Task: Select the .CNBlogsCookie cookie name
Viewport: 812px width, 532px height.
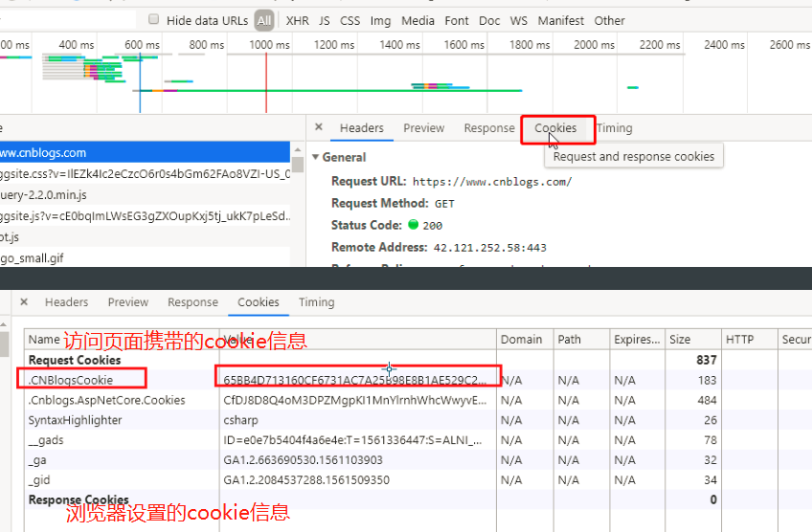Action: 71,380
